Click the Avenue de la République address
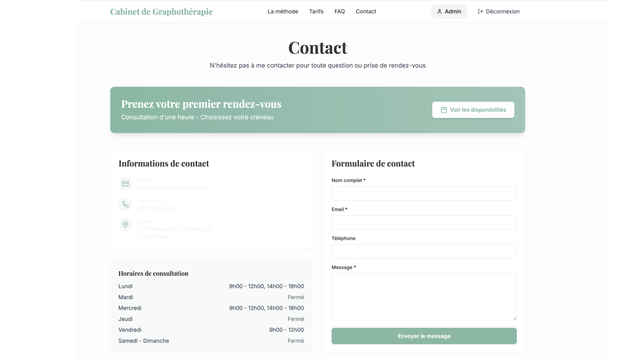This screenshot has height=362, width=644. coord(175,229)
